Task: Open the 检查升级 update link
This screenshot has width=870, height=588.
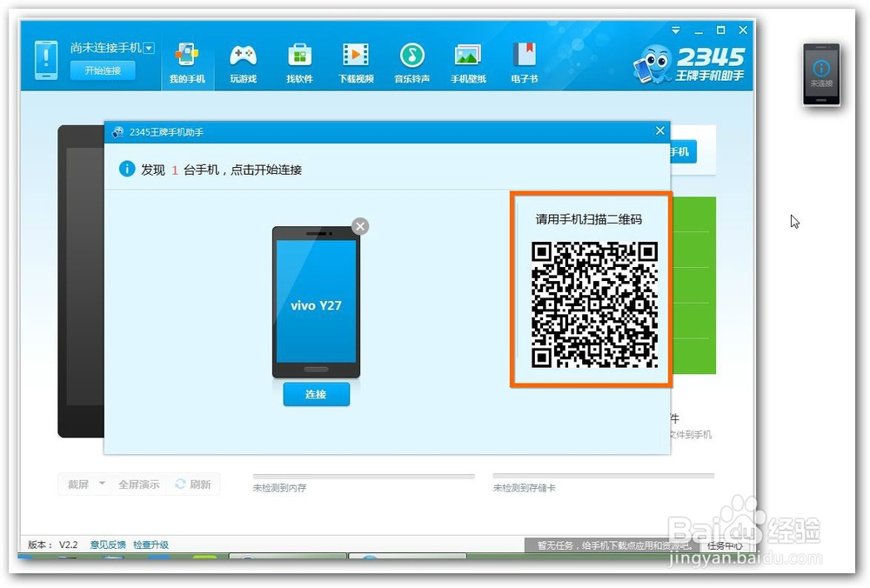Action: (x=151, y=545)
